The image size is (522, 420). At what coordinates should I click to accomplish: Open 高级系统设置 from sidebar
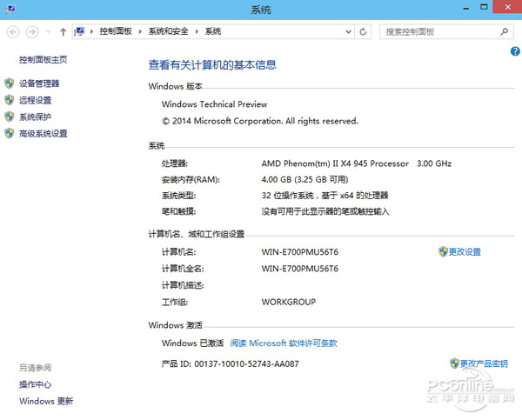pos(43,133)
